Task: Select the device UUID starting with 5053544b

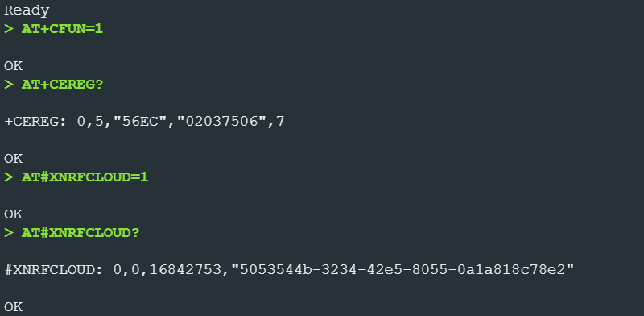Action: tap(402, 270)
